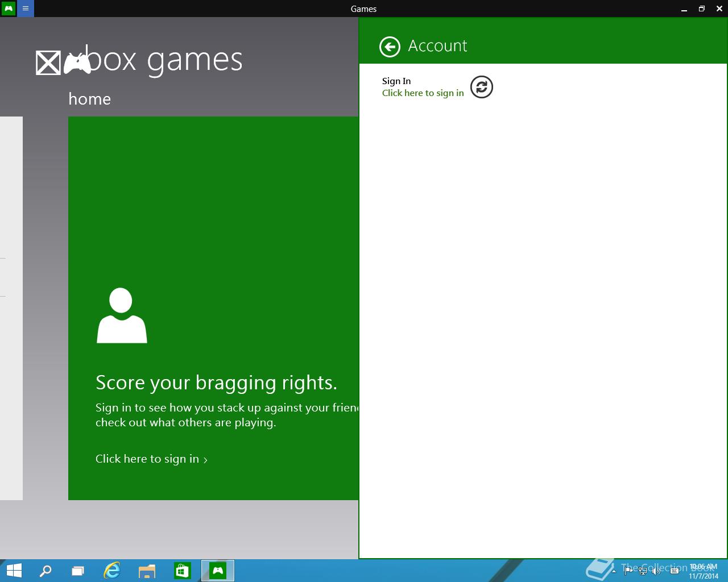Click the network tray icon
728x582 pixels.
[x=643, y=571]
